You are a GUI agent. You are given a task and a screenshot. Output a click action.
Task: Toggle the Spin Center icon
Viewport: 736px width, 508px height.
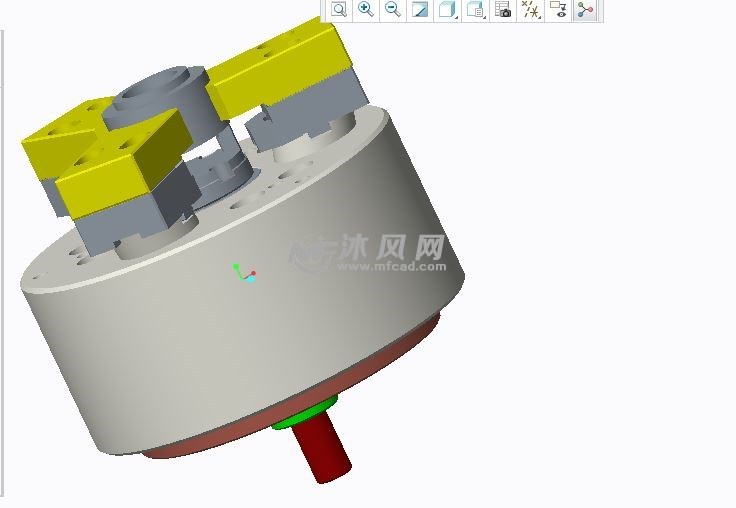(x=585, y=10)
